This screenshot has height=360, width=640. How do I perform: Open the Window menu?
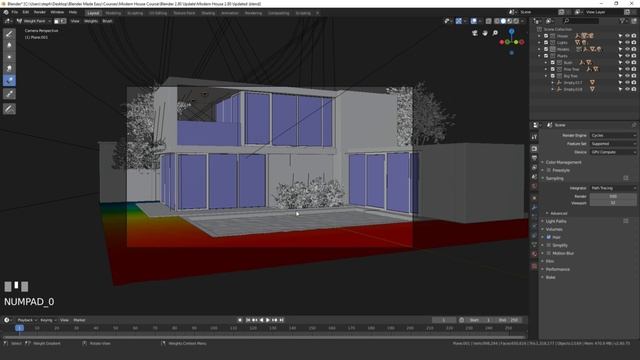(x=57, y=12)
